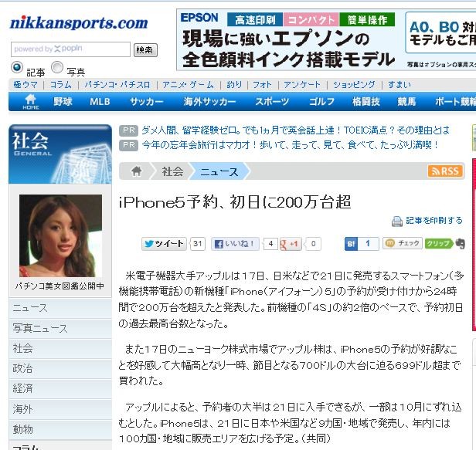The height and width of the screenshot is (450, 476).
Task: Select the 写真 search radio button
Action: (57, 67)
